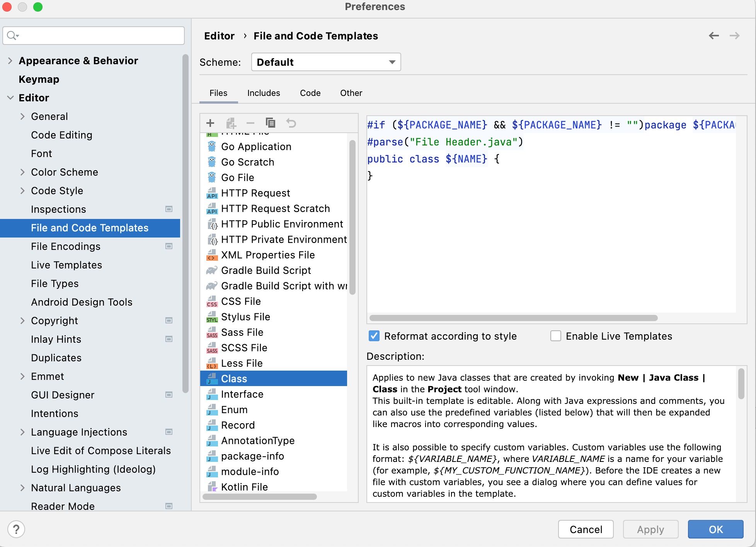756x547 pixels.
Task: Switch to the Code tab
Action: 310,93
